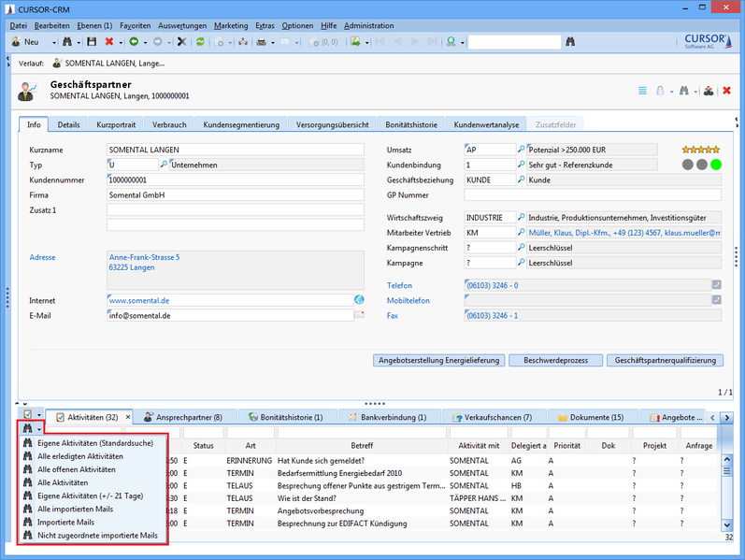Select 'Alle offenen Aktivitäten' from search menu
The image size is (745, 560).
(77, 468)
